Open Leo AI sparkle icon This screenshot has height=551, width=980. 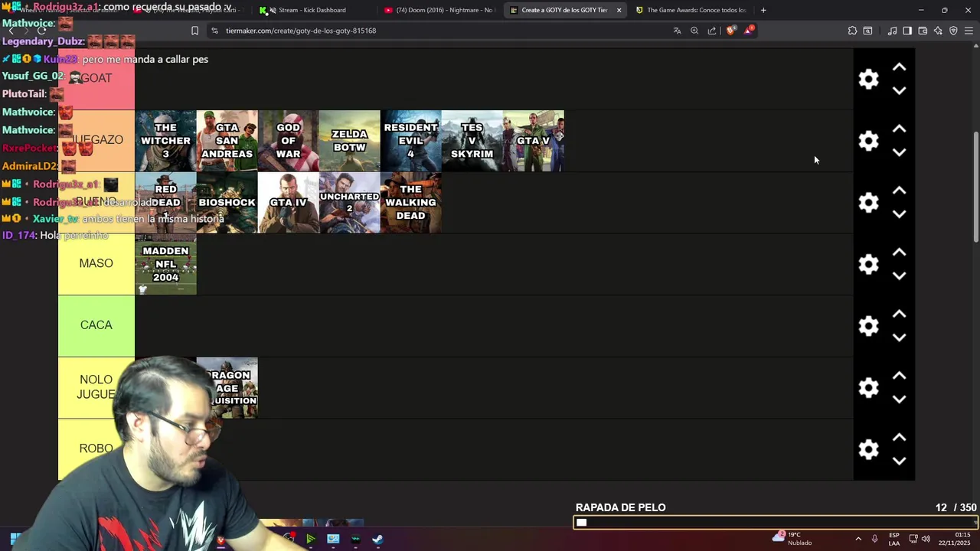coord(938,31)
